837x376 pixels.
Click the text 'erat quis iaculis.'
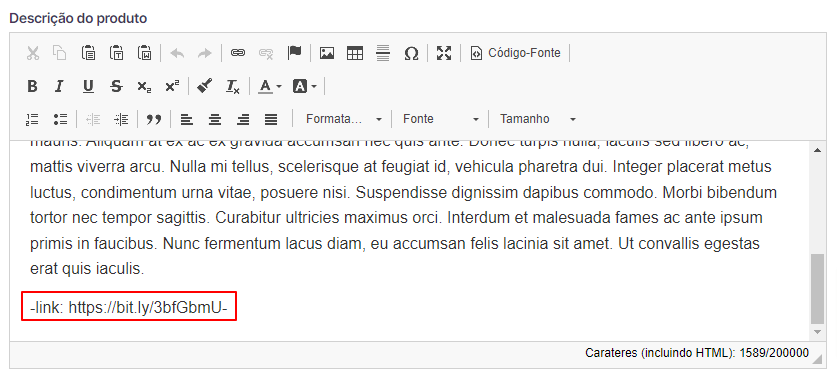point(87,269)
